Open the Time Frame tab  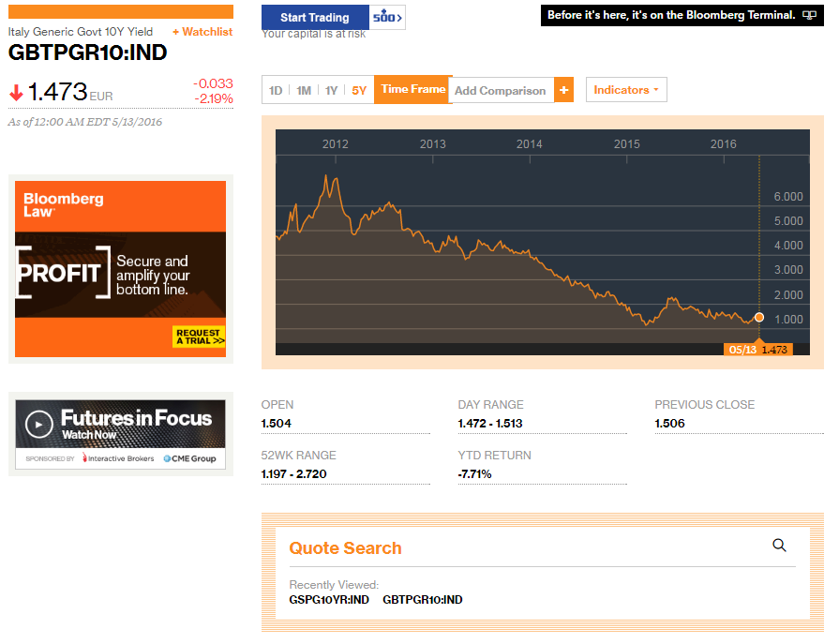coord(413,89)
